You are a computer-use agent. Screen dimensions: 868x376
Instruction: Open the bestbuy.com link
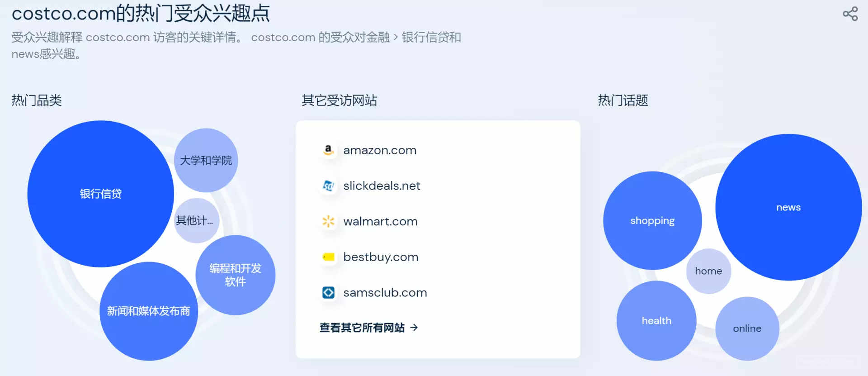(x=381, y=257)
